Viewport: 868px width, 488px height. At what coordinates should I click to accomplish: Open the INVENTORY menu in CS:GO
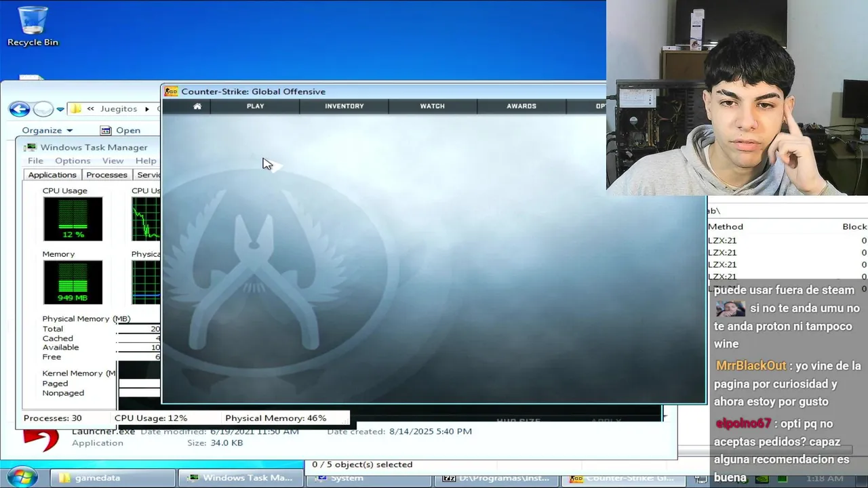[344, 106]
